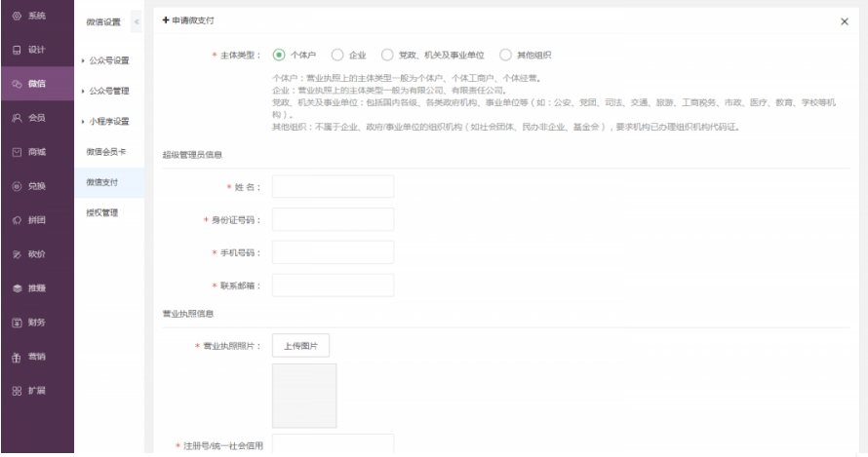Open the 微信会员卡 menu item
The image size is (868, 457).
point(106,152)
